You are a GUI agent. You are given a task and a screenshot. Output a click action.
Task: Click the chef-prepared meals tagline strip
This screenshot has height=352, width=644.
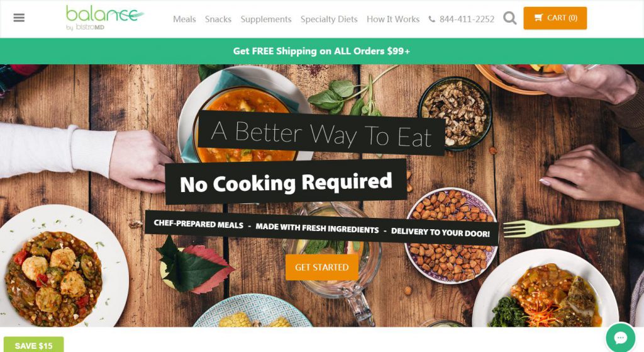point(321,228)
